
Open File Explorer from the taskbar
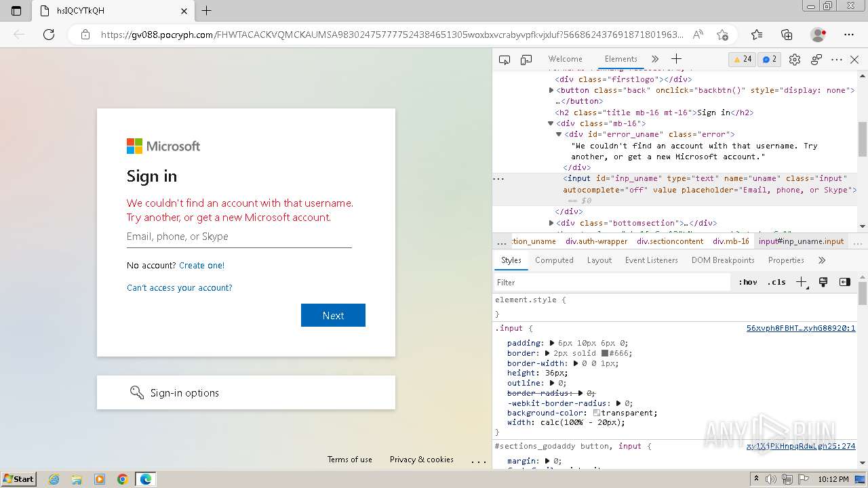pyautogui.click(x=77, y=479)
